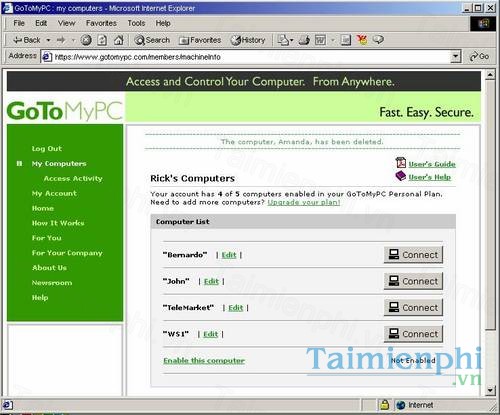
Task: Open Access Activity sidebar link
Action: 73,179
